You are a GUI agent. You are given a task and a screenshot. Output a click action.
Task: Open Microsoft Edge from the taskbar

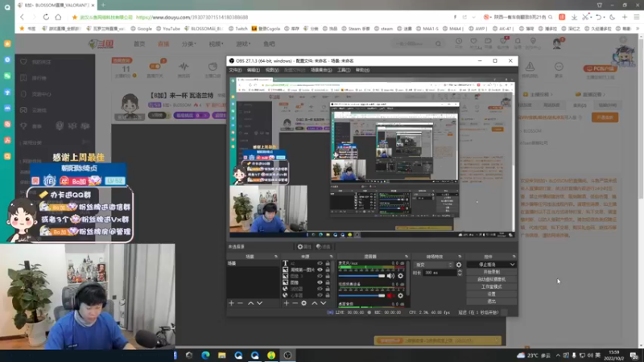(205, 355)
